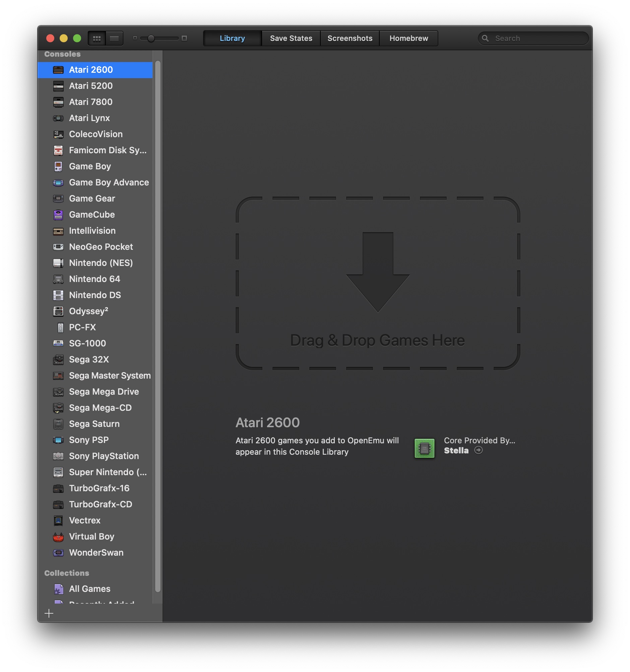
Task: Open the Save States tab
Action: 291,38
